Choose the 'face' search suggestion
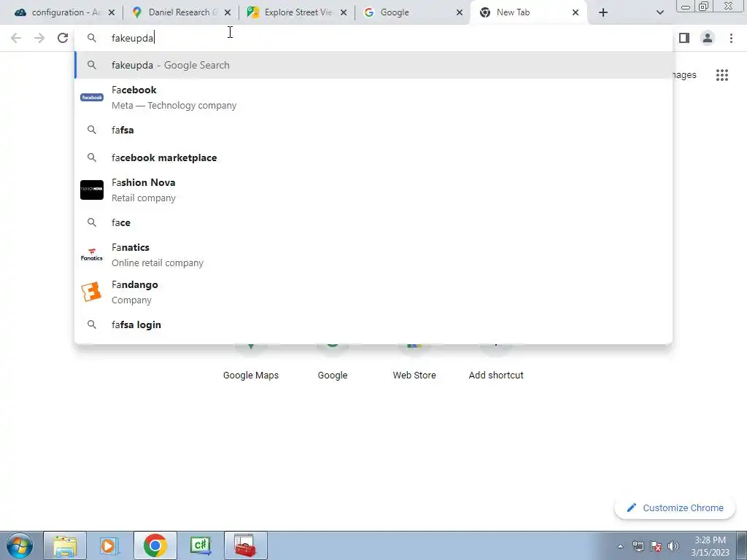Viewport: 747px width, 560px height. [373, 222]
